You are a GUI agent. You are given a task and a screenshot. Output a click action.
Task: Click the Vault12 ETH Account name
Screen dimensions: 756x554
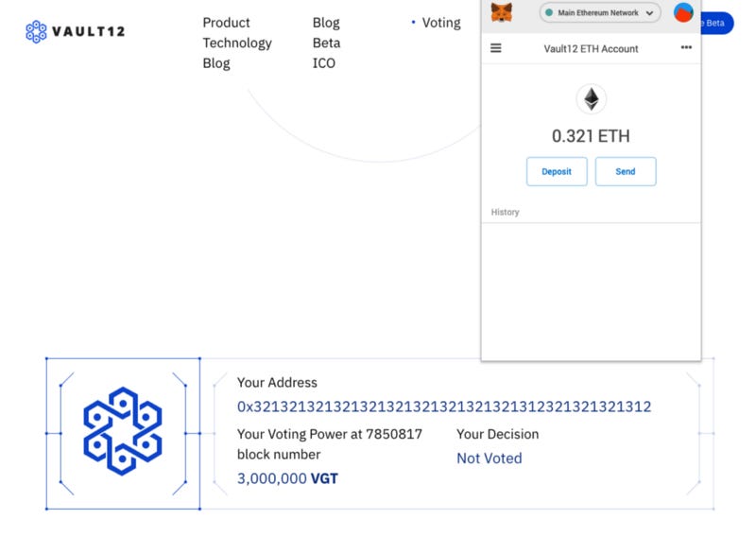591,49
